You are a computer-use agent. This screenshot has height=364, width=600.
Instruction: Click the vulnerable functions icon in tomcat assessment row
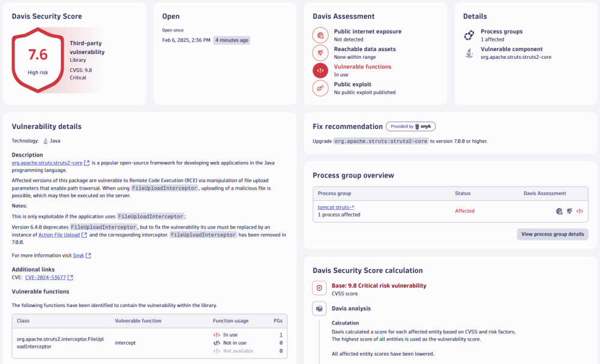[x=580, y=211]
